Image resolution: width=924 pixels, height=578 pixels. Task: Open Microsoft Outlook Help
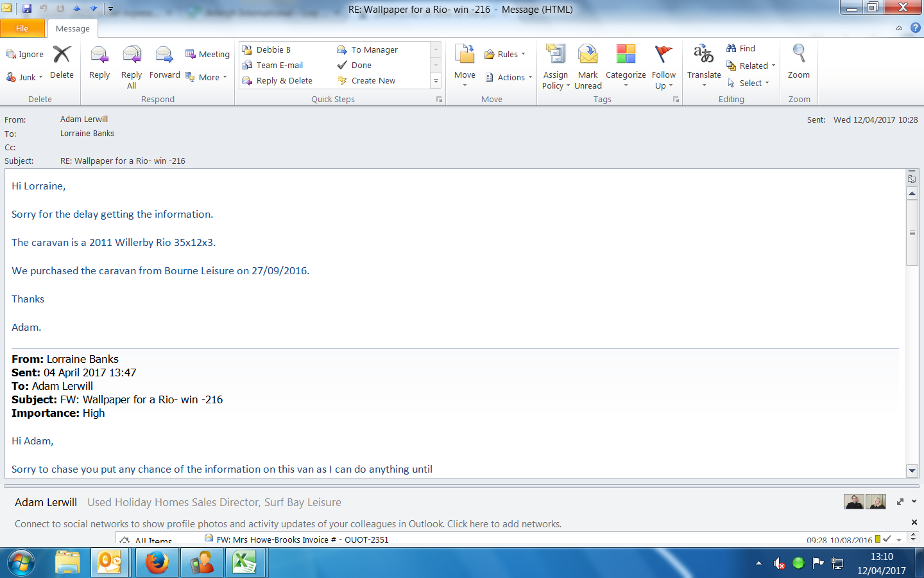(x=916, y=28)
